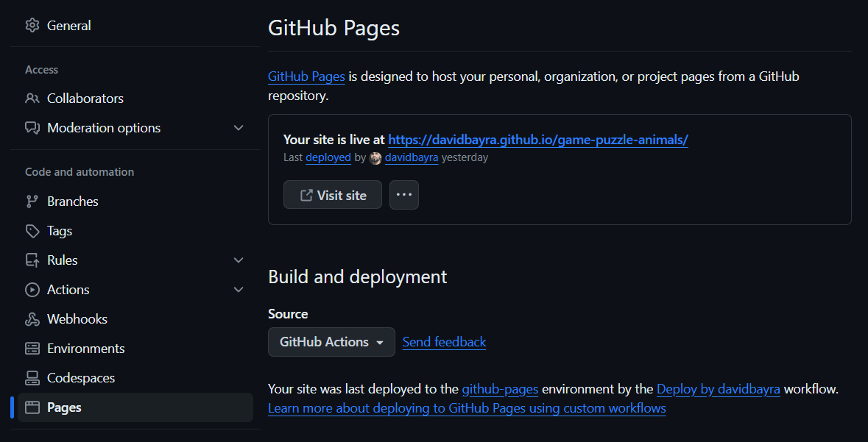Click the Actions play-circle icon
Viewport: 868px width, 442px height.
[32, 289]
